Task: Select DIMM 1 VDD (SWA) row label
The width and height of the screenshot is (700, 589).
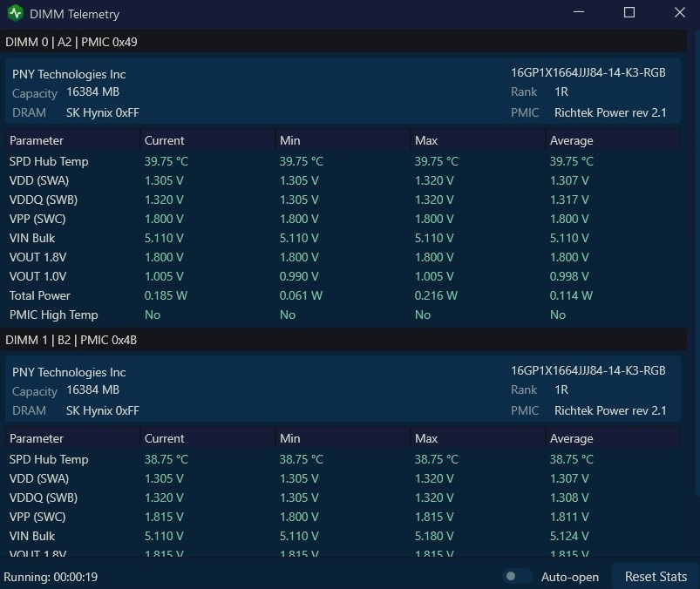Action: click(39, 478)
